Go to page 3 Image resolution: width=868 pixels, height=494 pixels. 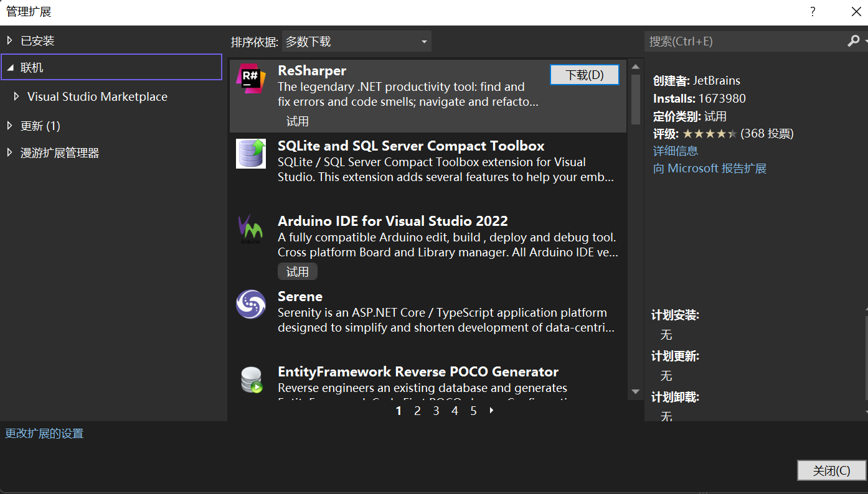coord(436,411)
